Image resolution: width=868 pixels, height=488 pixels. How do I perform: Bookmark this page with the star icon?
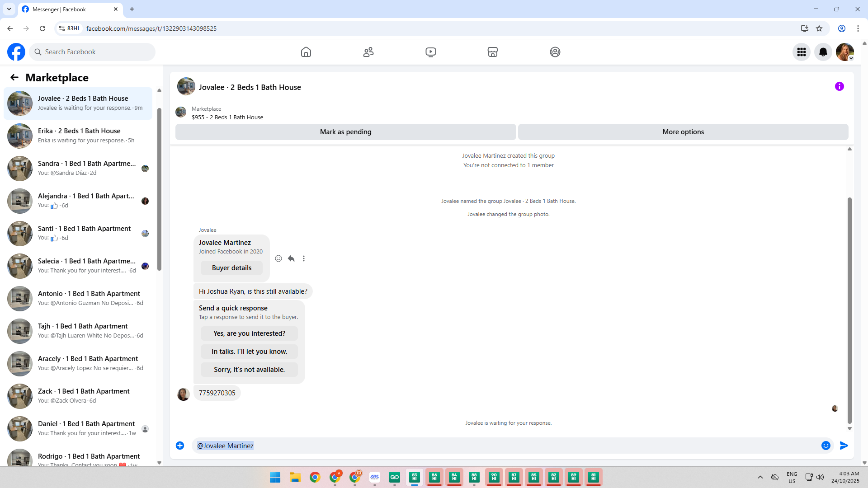point(819,28)
